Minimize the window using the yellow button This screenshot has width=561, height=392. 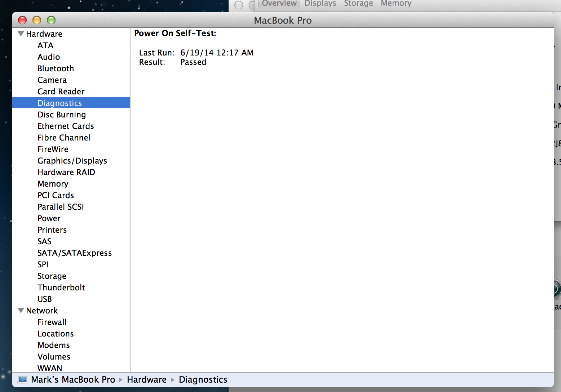point(37,21)
